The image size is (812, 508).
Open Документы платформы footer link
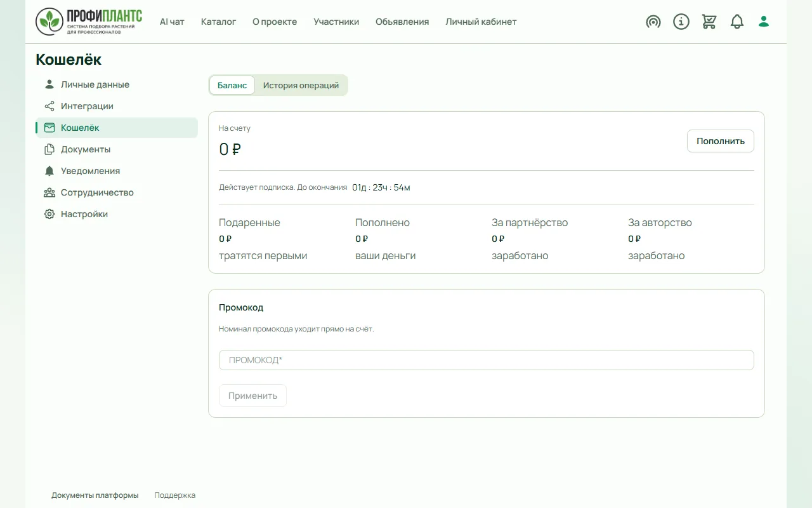click(x=95, y=495)
